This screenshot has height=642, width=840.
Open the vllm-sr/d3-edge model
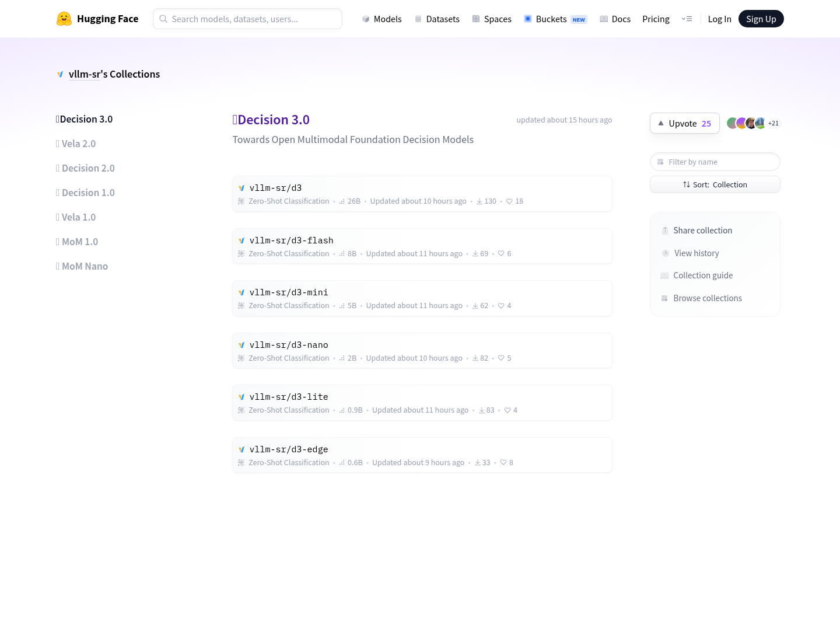tap(422, 455)
